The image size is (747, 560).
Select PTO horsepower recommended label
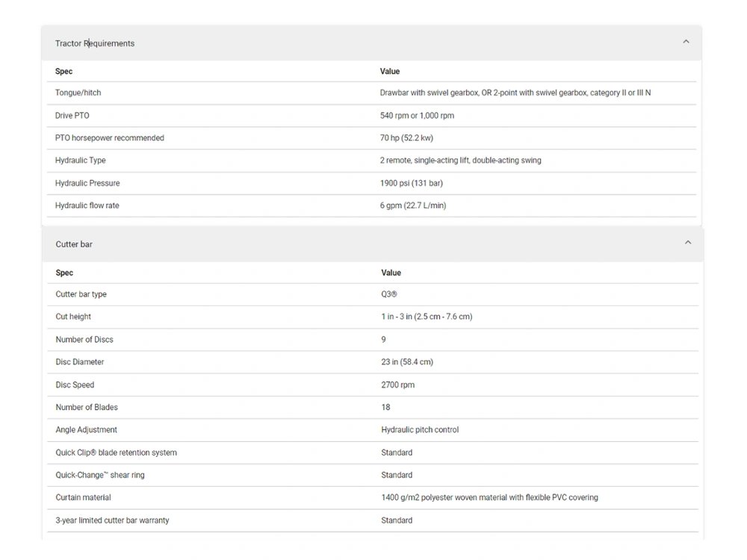pos(109,138)
